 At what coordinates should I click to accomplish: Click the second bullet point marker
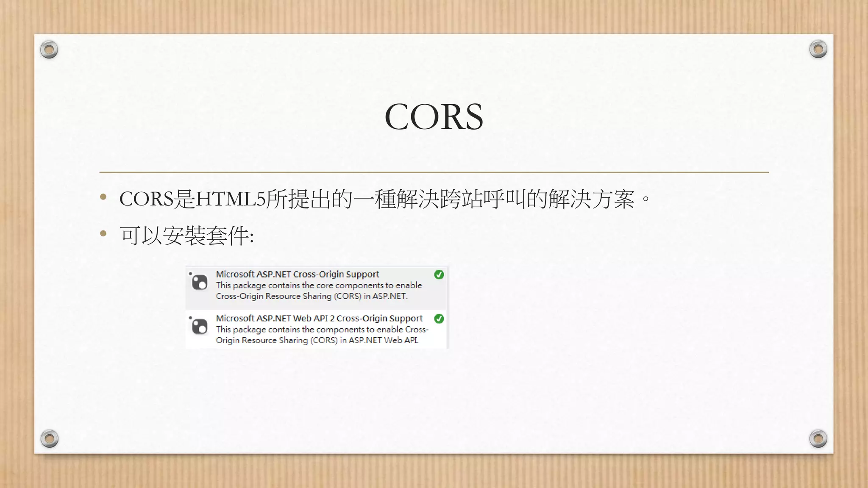pyautogui.click(x=103, y=233)
